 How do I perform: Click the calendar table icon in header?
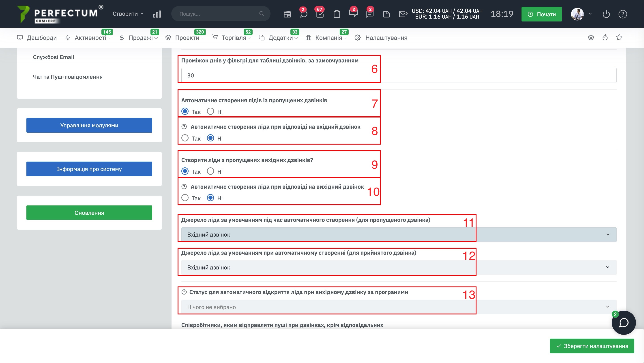point(287,14)
